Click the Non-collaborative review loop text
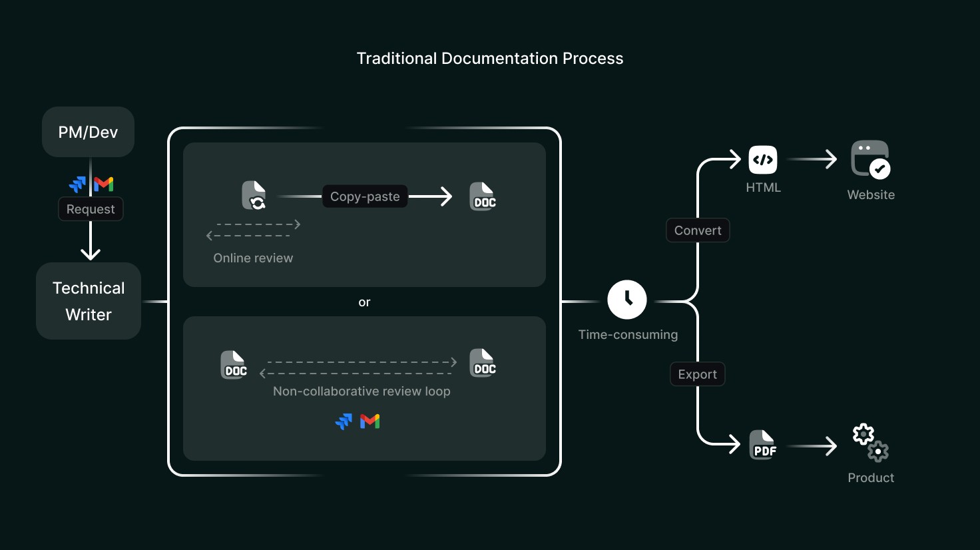The image size is (980, 550). click(x=362, y=392)
